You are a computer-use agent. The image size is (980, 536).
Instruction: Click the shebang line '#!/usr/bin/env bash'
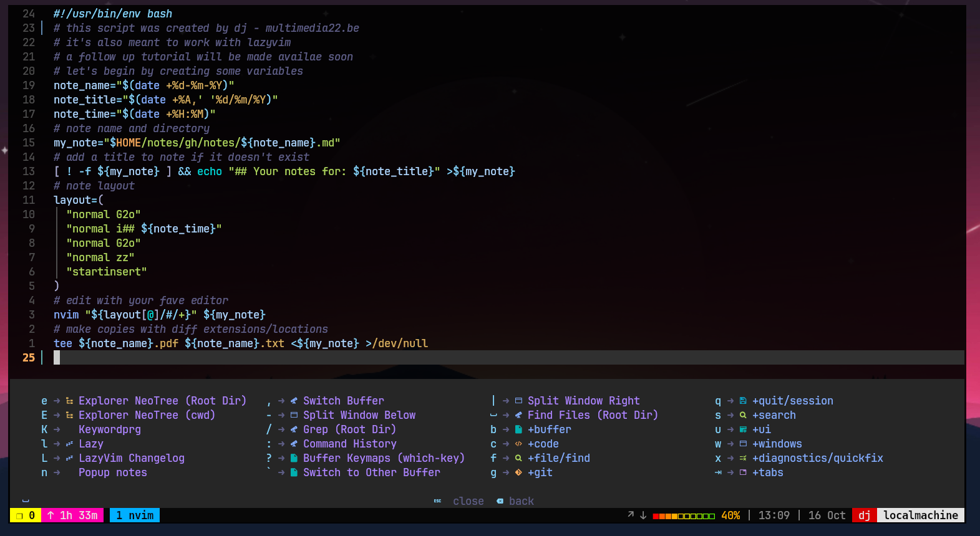(113, 14)
